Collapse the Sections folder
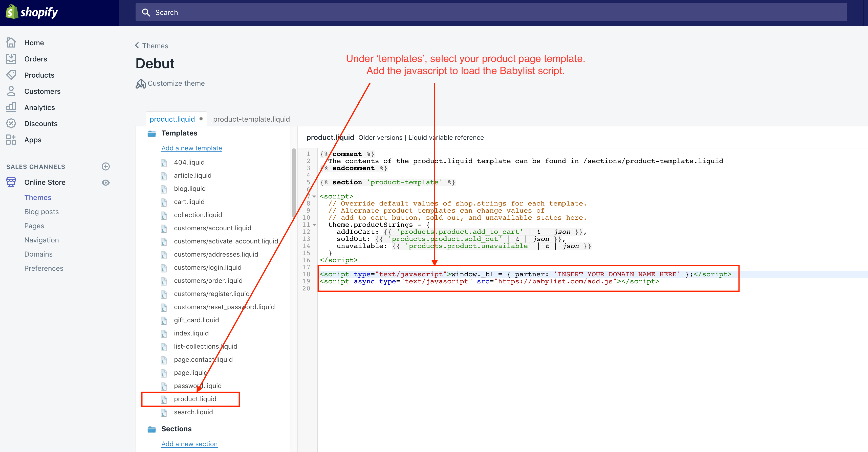The height and width of the screenshot is (452, 868). tap(152, 429)
